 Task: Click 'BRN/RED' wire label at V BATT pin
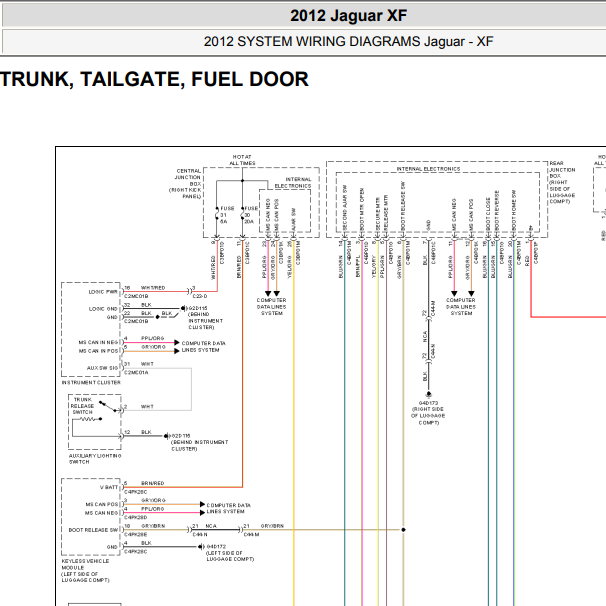pyautogui.click(x=153, y=483)
